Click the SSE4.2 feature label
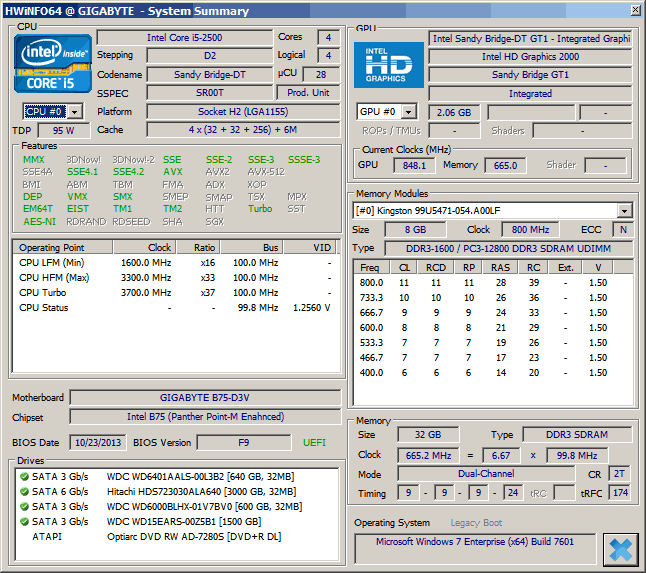646x573 pixels. [x=129, y=172]
